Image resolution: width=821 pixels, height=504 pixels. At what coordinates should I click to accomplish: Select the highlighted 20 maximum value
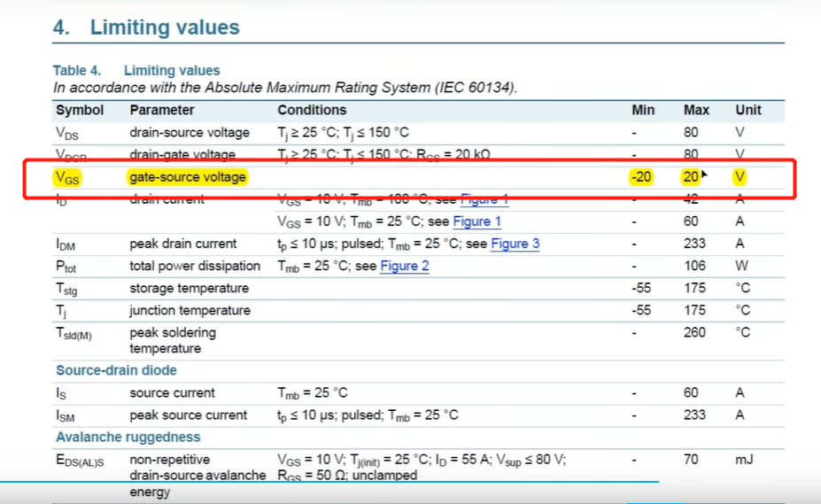(x=691, y=177)
